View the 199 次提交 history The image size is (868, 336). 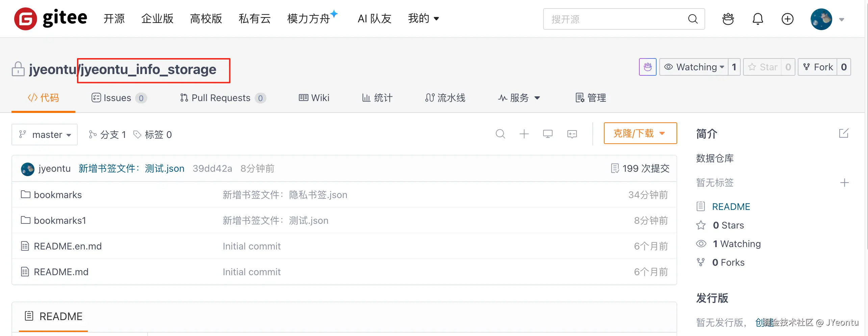coord(640,168)
